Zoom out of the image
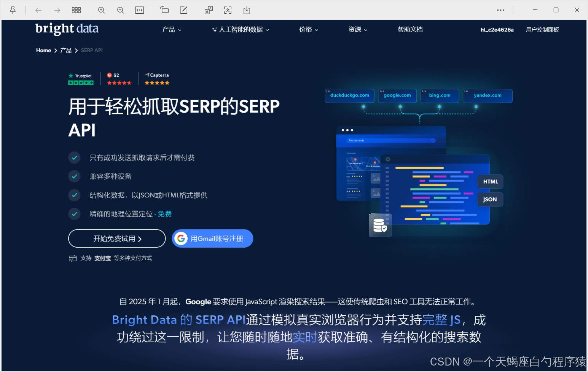The image size is (588, 372). [120, 10]
